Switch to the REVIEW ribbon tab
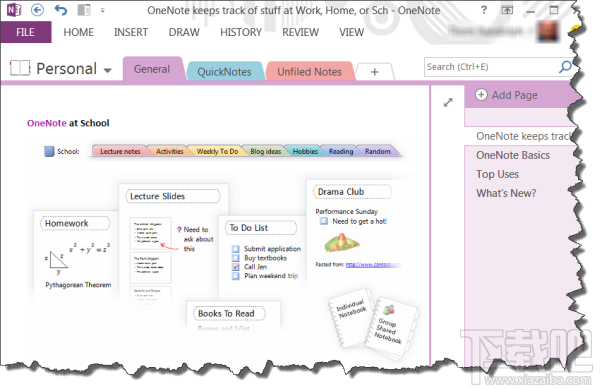The image size is (600, 390). [x=300, y=32]
